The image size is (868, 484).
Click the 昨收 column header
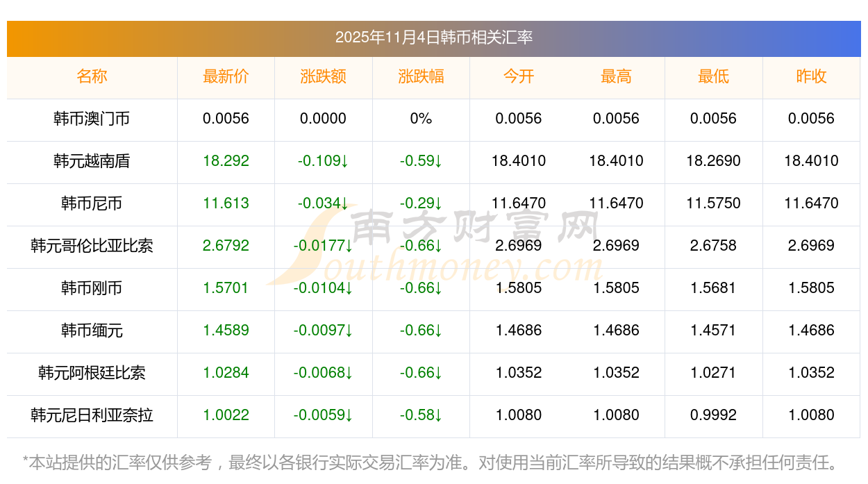pos(811,76)
